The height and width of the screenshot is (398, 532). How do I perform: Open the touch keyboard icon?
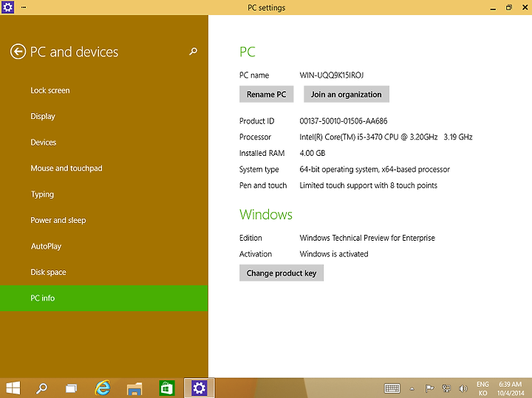click(x=392, y=388)
